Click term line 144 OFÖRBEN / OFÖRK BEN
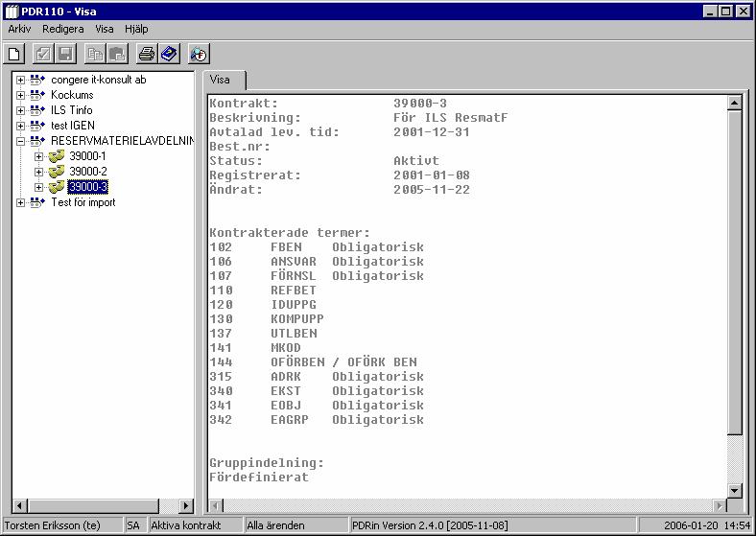756x536 pixels. click(x=314, y=362)
